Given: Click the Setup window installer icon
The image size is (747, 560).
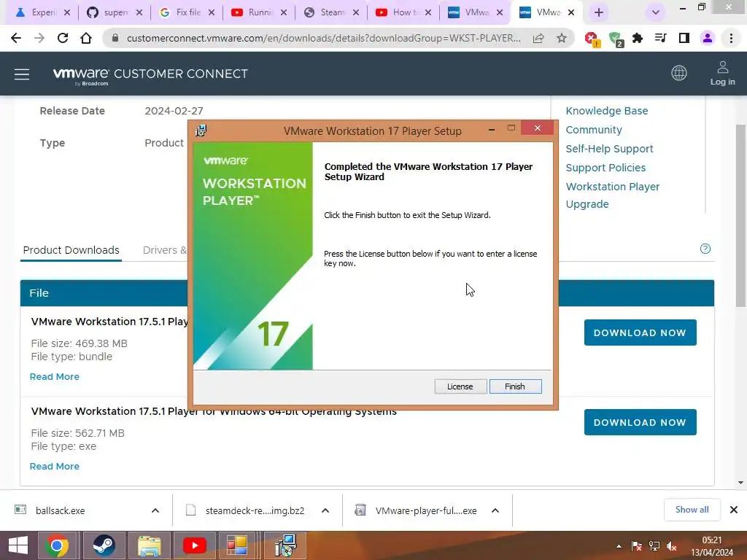Looking at the screenshot, I should click(x=201, y=131).
